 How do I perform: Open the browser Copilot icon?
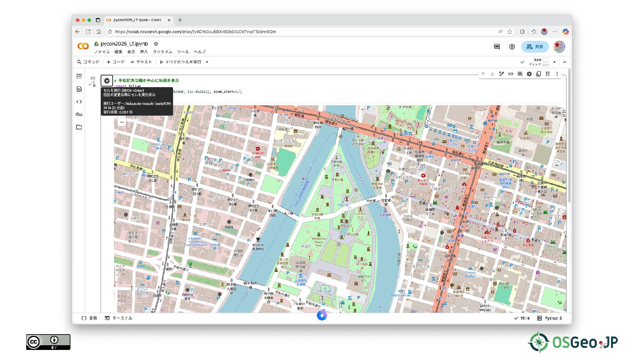tap(566, 32)
